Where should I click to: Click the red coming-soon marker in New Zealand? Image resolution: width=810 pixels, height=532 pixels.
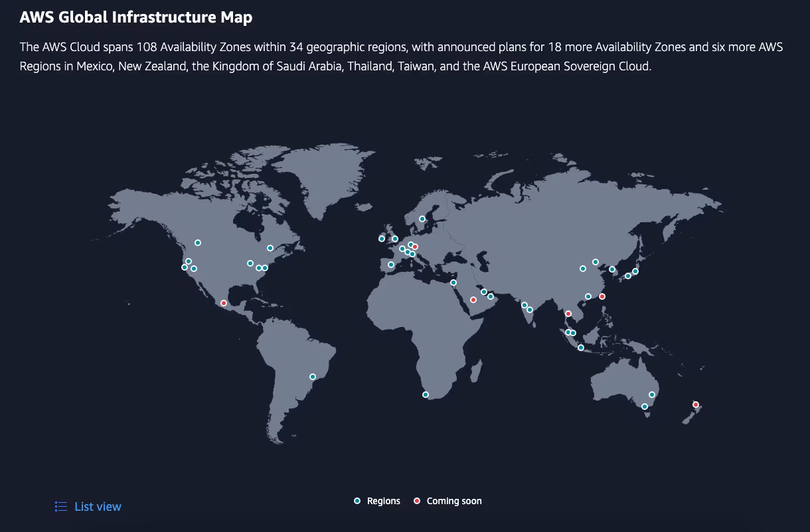pyautogui.click(x=696, y=405)
